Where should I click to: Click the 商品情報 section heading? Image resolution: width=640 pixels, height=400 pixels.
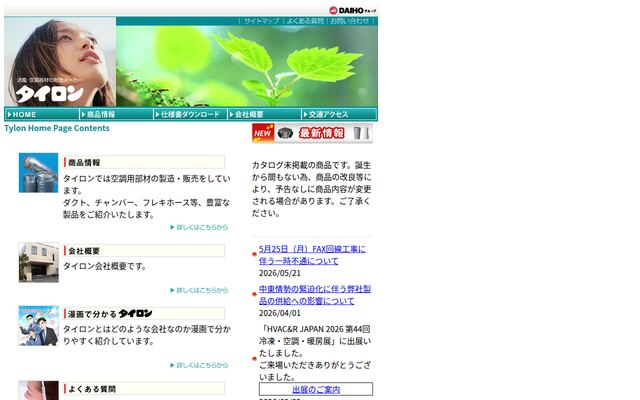point(144,162)
